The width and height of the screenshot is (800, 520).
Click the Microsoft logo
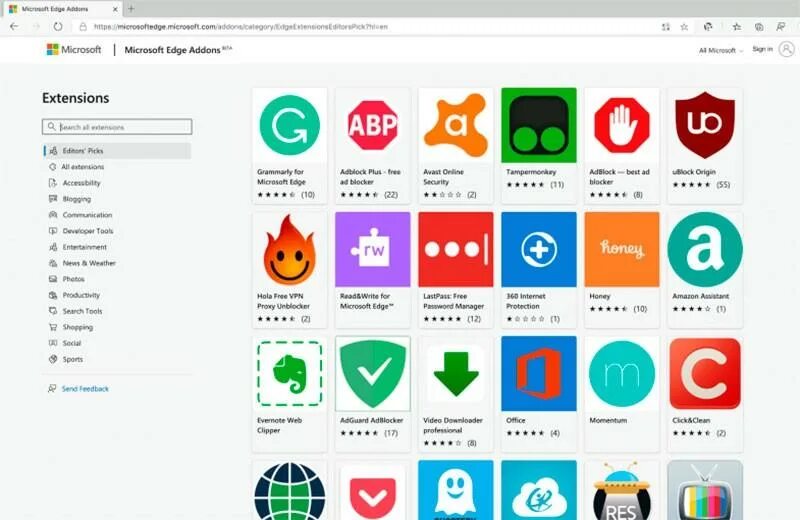coord(74,49)
